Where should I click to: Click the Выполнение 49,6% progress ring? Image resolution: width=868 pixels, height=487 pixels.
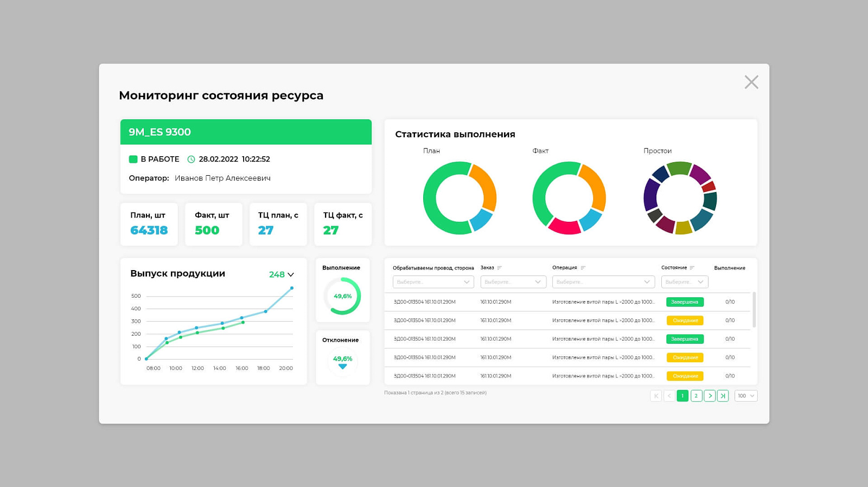[x=342, y=296]
